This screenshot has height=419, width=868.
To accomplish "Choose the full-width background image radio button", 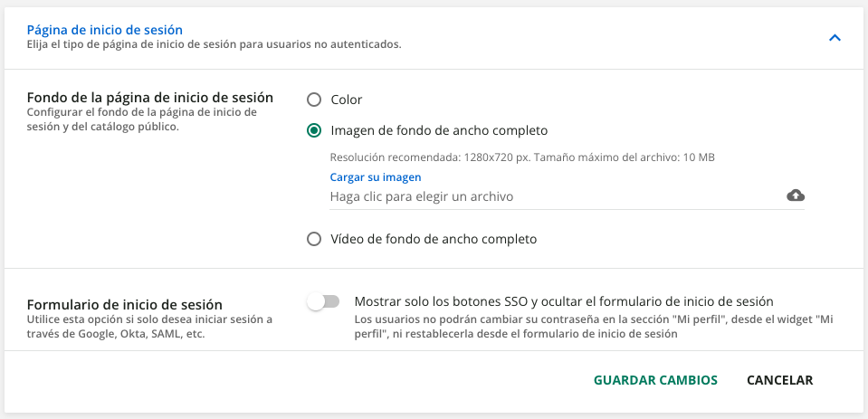I will point(314,130).
